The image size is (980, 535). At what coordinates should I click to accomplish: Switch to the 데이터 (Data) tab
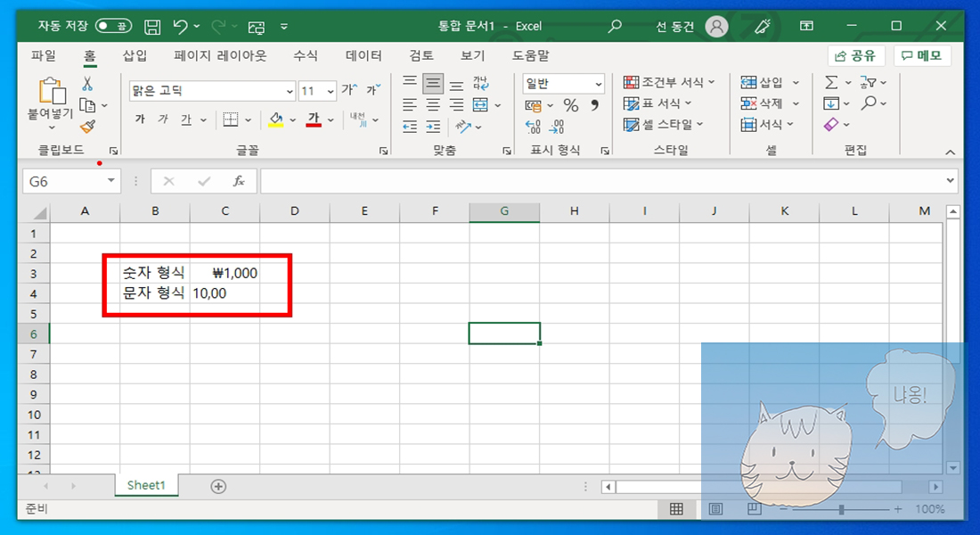tap(363, 55)
